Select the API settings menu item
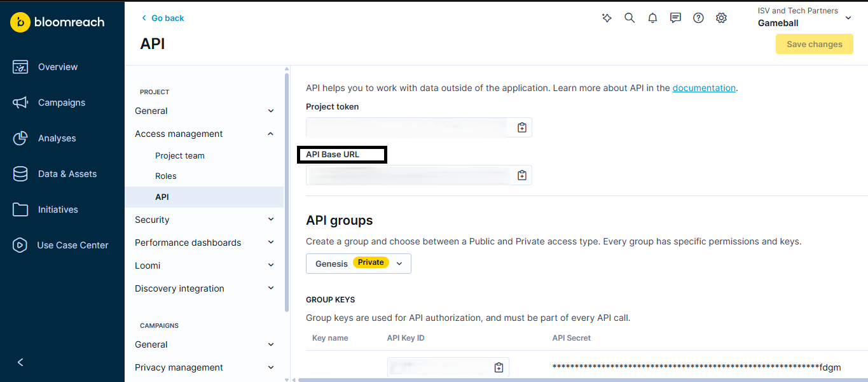Screen dimensions: 868x382 (204, 197)
